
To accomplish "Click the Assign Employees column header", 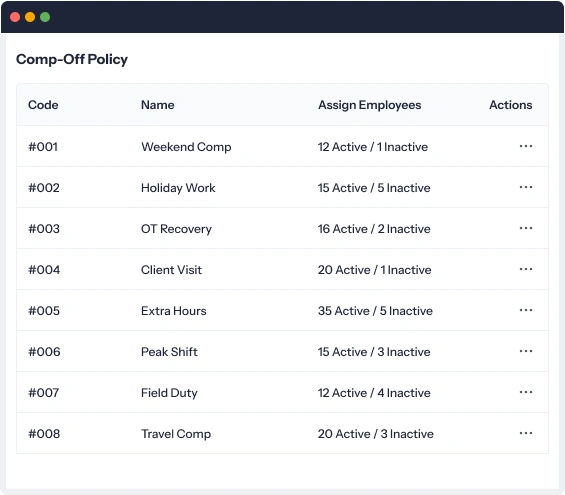I will coord(369,105).
